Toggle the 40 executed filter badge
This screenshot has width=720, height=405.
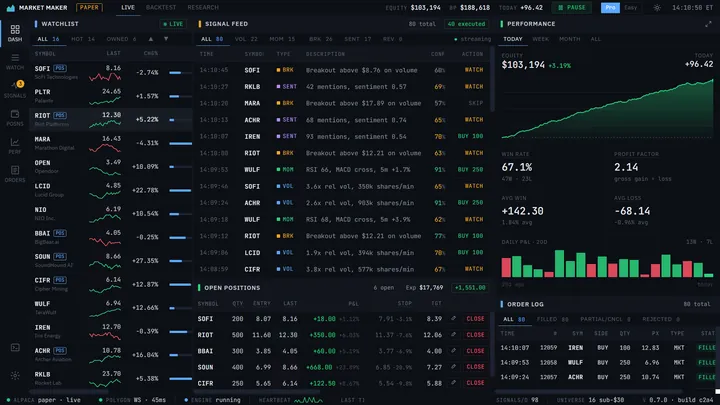(x=466, y=24)
